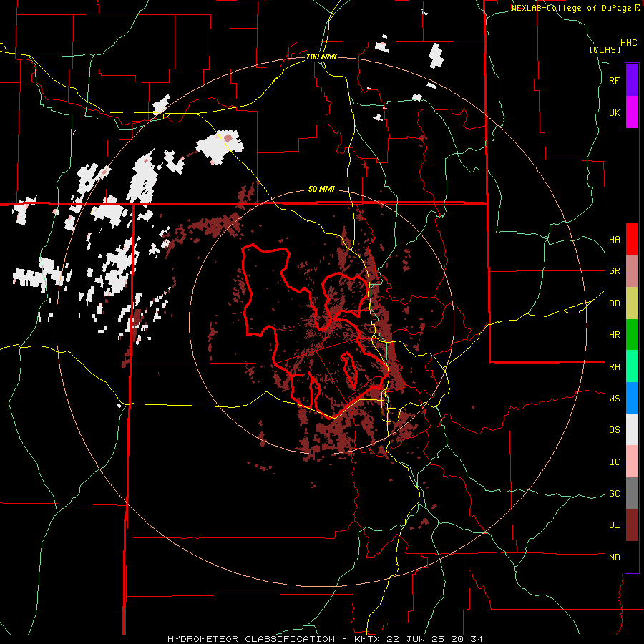Click the 'UK' legend label
Viewport: 644px width, 644px height.
point(614,112)
